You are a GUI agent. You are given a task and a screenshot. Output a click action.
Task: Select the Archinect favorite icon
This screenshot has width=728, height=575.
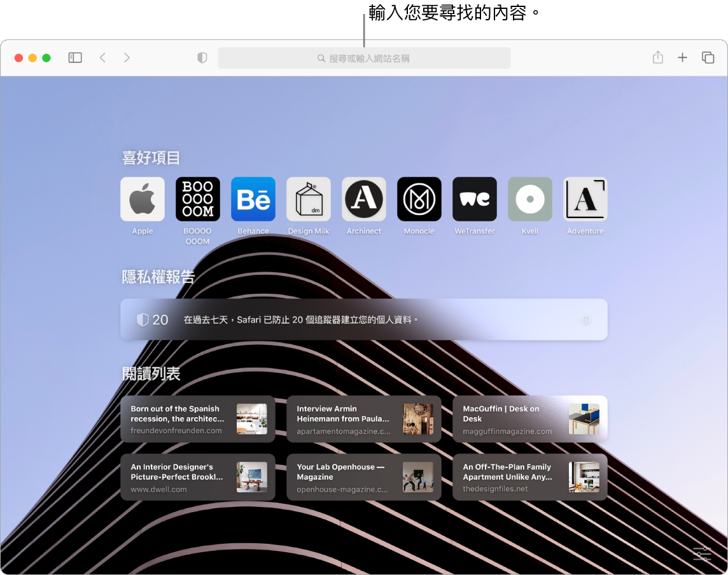(x=363, y=199)
